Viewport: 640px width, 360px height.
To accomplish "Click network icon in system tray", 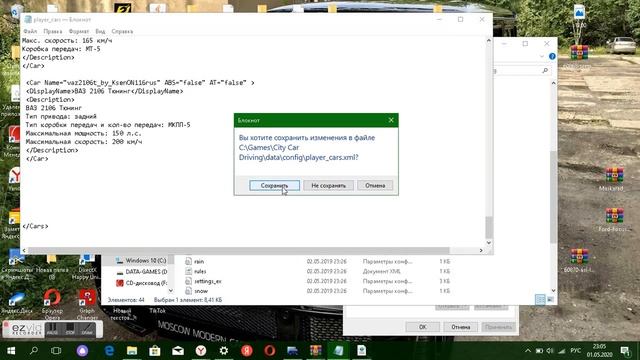I will (562, 351).
